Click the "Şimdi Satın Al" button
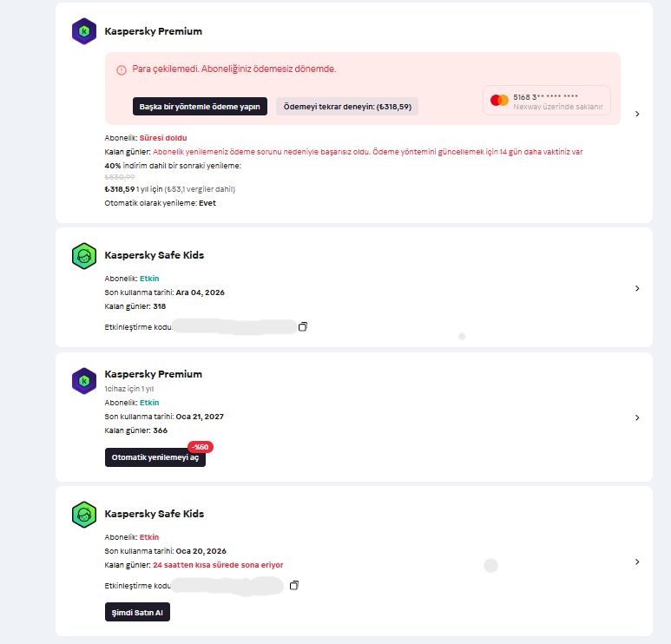This screenshot has height=644, width=671. click(x=137, y=612)
